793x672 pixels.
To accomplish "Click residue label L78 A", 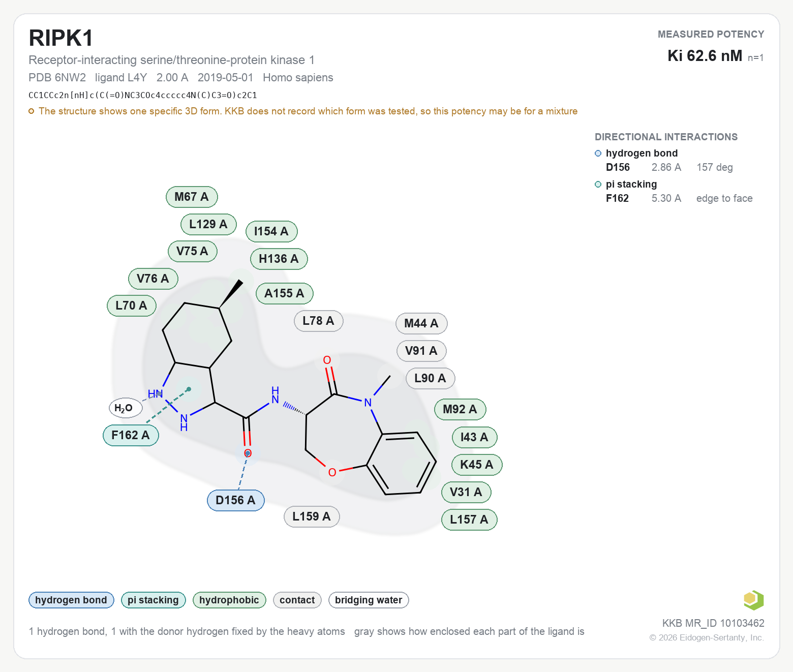I will coord(318,321).
